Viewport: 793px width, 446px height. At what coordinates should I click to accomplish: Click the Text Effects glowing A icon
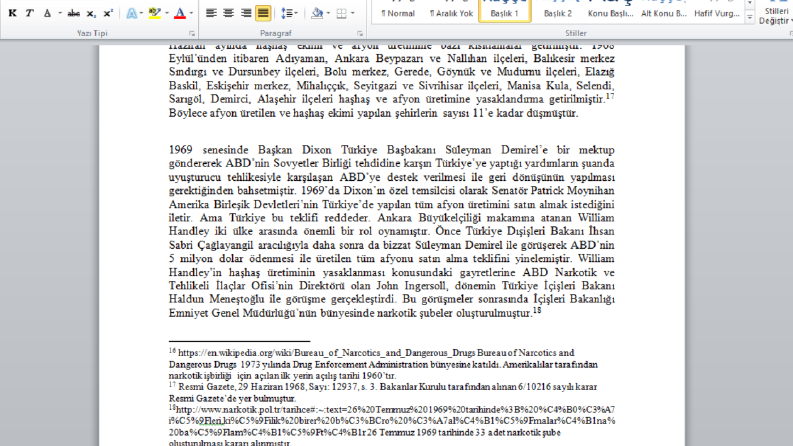(x=131, y=13)
